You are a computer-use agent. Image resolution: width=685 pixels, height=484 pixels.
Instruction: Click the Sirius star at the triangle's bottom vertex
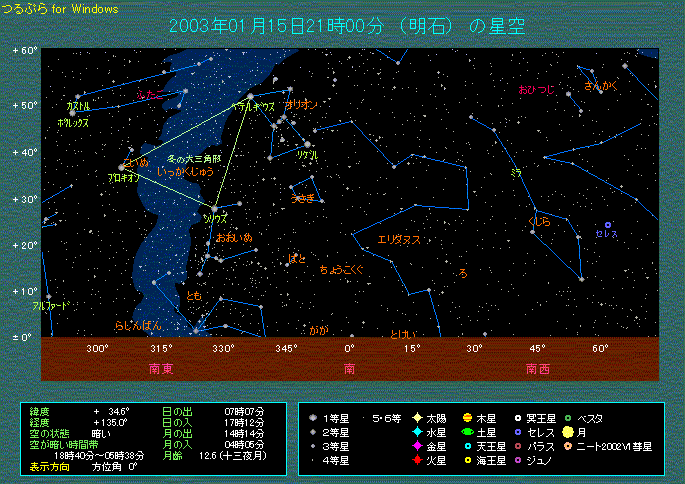pyautogui.click(x=214, y=209)
